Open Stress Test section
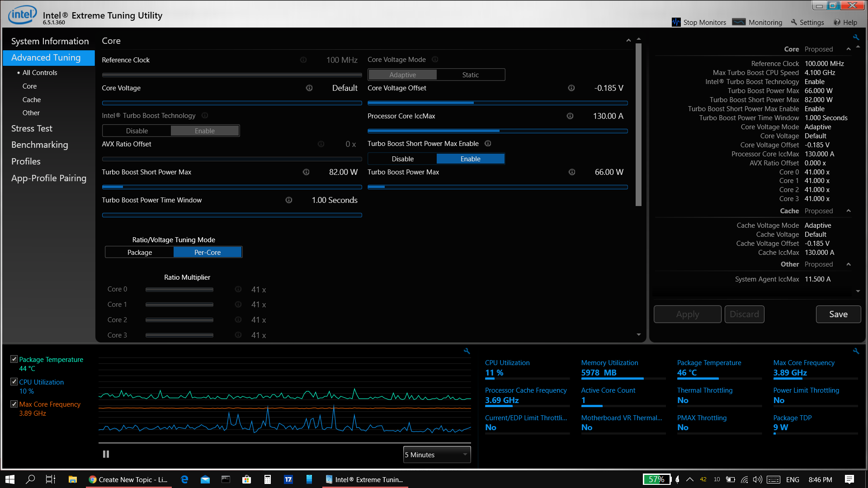Screen dimensions: 868x488 [32, 129]
